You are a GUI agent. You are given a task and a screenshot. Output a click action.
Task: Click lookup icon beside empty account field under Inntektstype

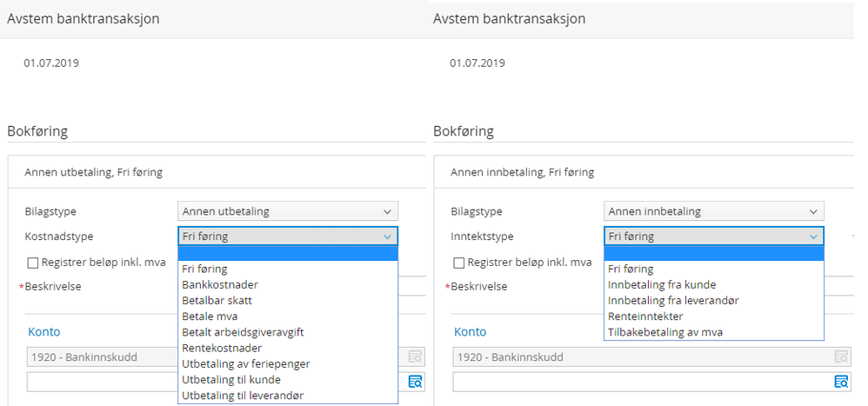841,382
